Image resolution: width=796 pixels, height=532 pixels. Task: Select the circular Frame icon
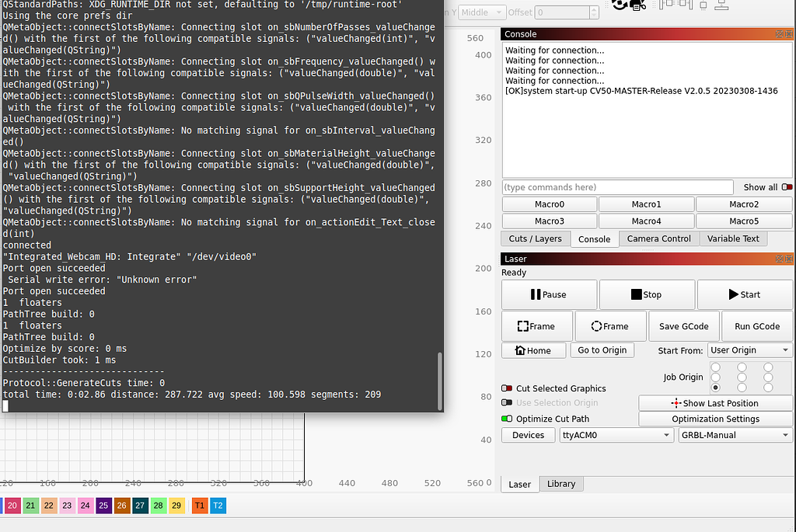[x=595, y=325]
